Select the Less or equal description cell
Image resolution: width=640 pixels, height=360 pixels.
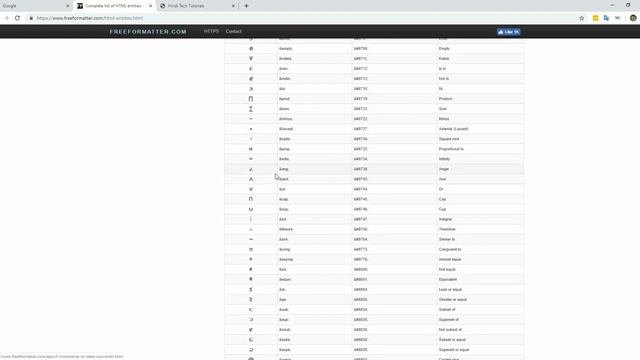480,290
